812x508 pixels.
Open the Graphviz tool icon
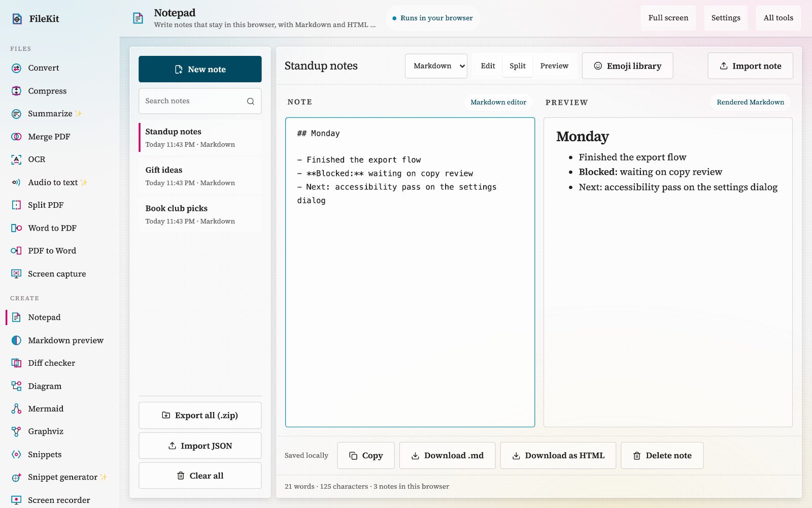(x=16, y=432)
